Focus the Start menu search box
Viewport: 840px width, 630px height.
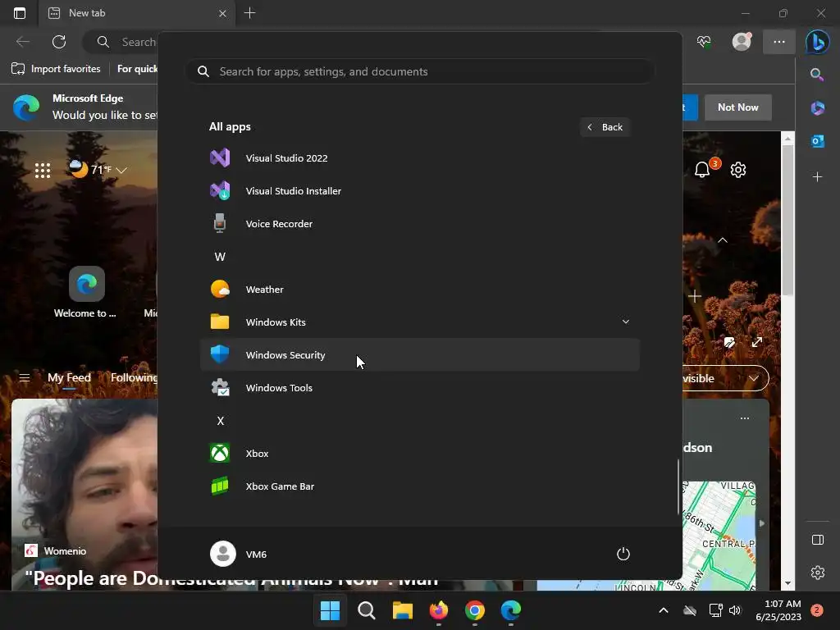tap(419, 71)
